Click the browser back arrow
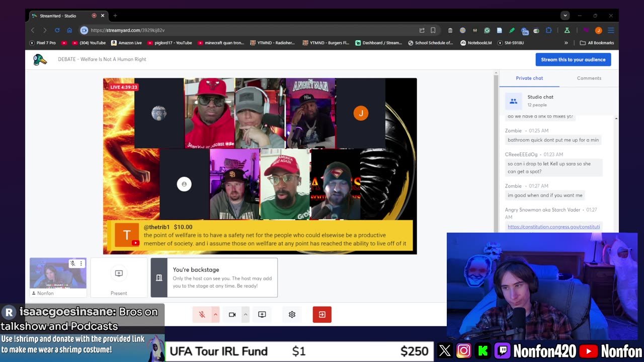The width and height of the screenshot is (644, 362). [x=33, y=30]
